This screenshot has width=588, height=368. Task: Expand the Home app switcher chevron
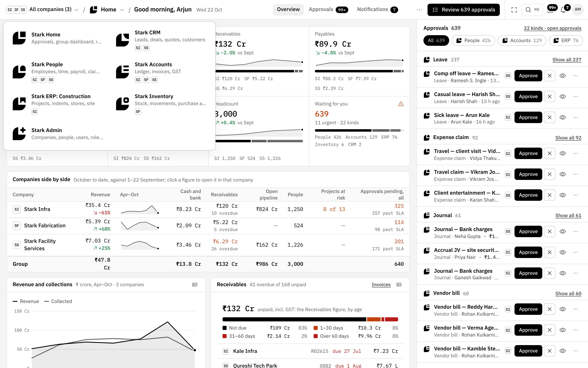click(122, 10)
